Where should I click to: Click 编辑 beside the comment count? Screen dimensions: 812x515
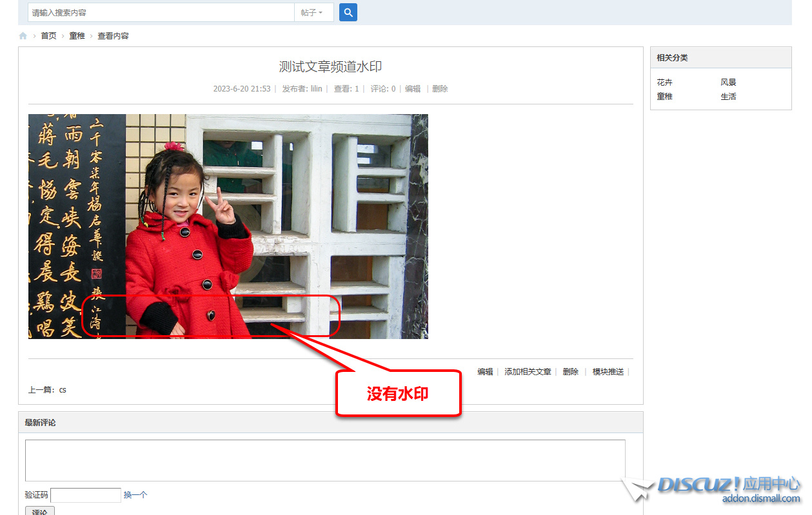(413, 89)
